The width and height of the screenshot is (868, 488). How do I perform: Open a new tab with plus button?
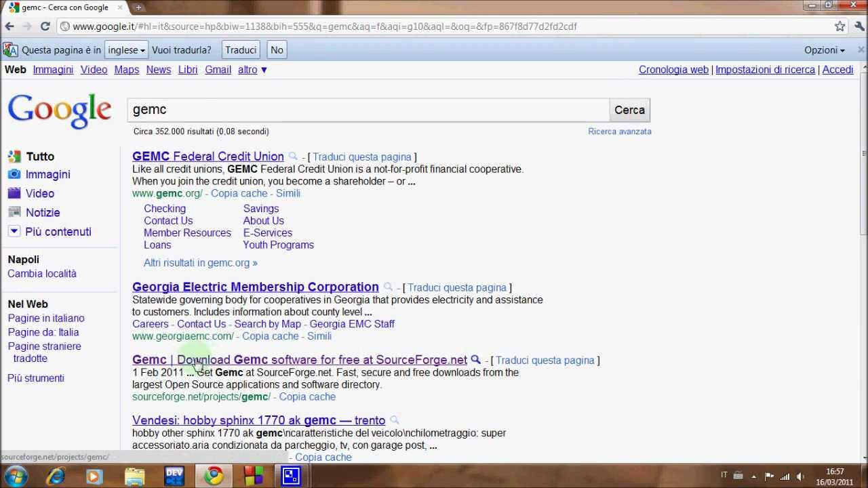pyautogui.click(x=138, y=7)
